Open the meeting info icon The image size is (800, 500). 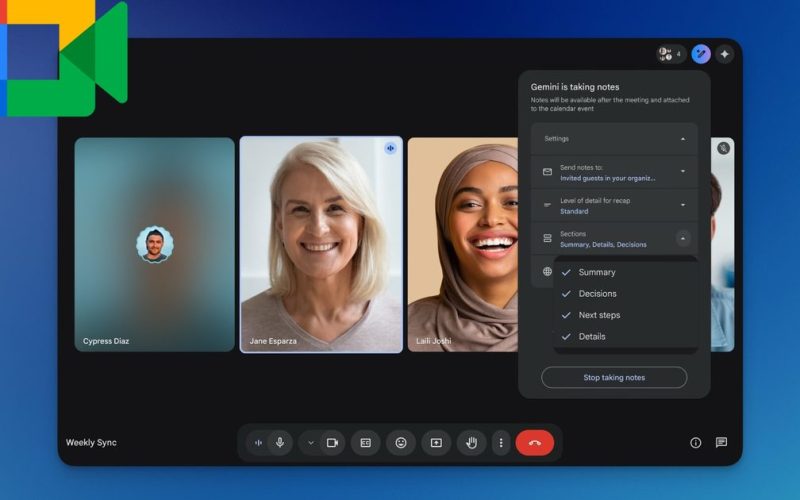pos(695,443)
